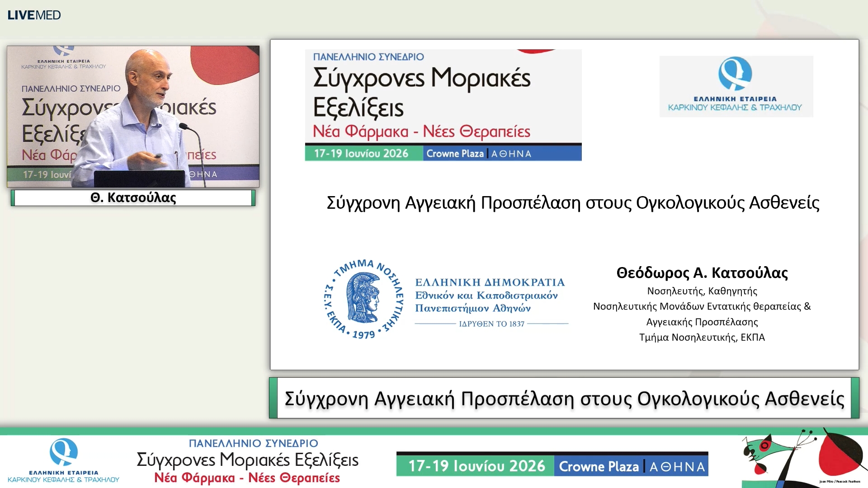The height and width of the screenshot is (488, 868).
Task: Click the society logo in footer
Action: click(63, 460)
